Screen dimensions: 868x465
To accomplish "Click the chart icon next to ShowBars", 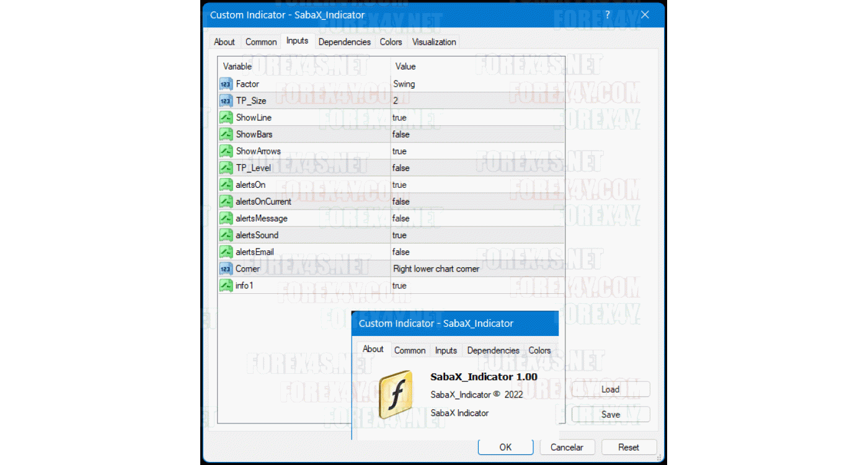I will (x=226, y=134).
